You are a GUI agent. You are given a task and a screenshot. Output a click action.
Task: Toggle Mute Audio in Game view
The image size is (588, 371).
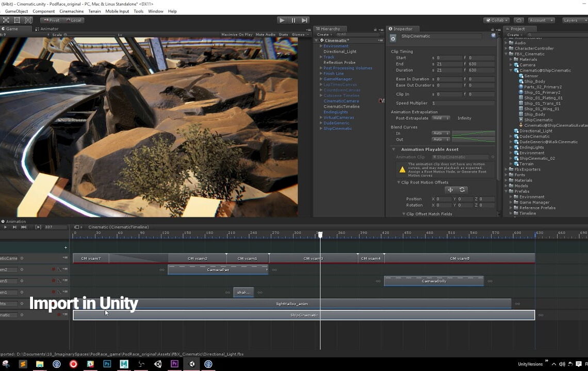[x=266, y=35]
